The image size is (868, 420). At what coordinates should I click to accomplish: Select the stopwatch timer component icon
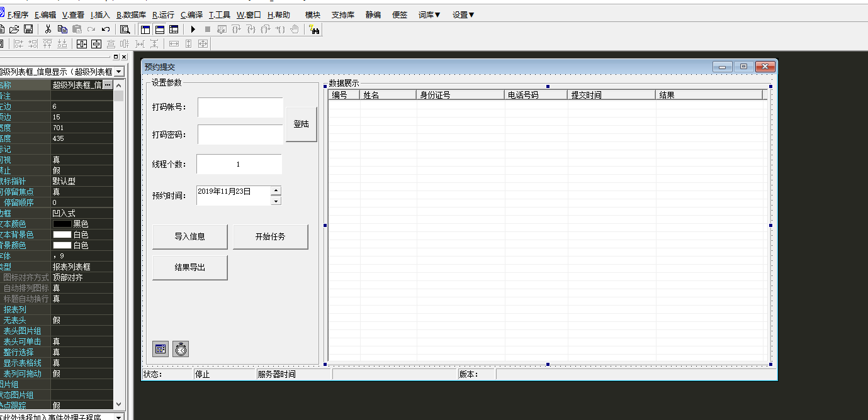point(181,349)
